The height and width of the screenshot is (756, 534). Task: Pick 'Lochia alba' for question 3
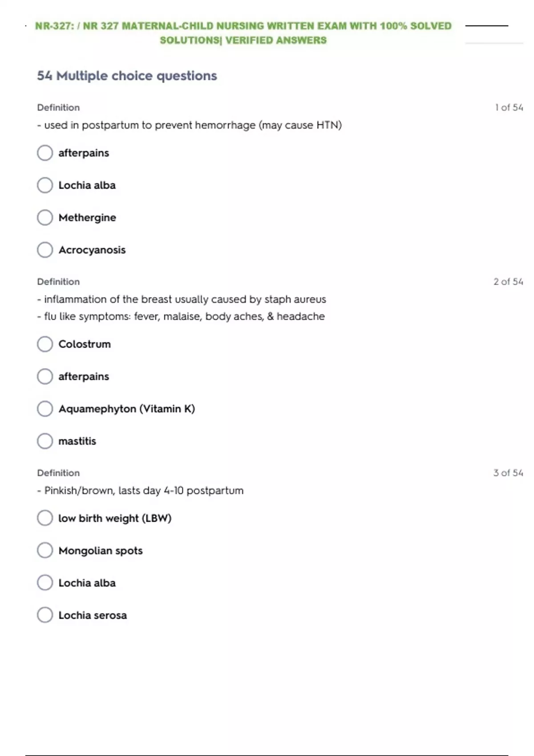pos(45,583)
